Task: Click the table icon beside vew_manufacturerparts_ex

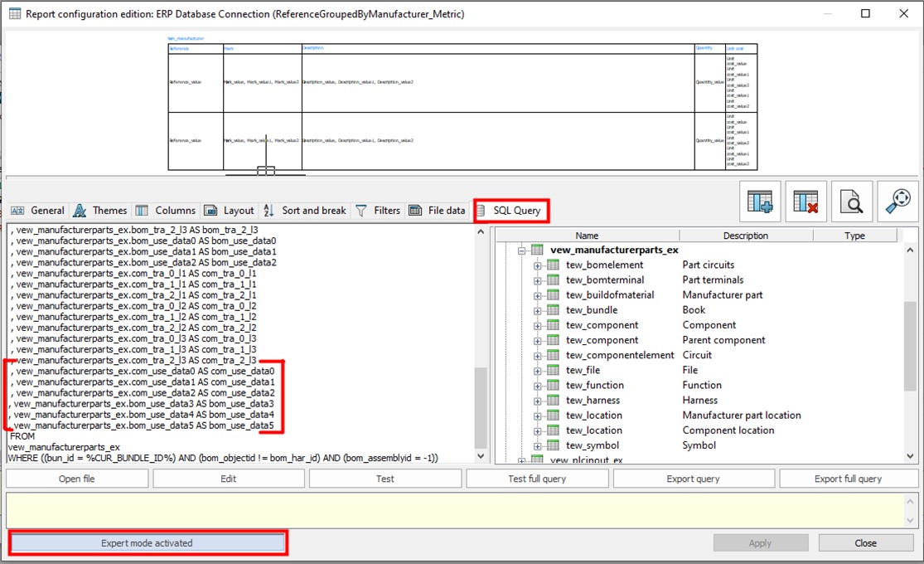Action: (537, 250)
